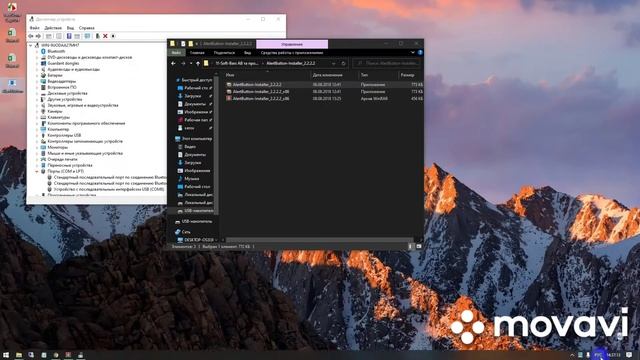The width and height of the screenshot is (640, 360).
Task: Select the Камеры category icon
Action: 43,111
